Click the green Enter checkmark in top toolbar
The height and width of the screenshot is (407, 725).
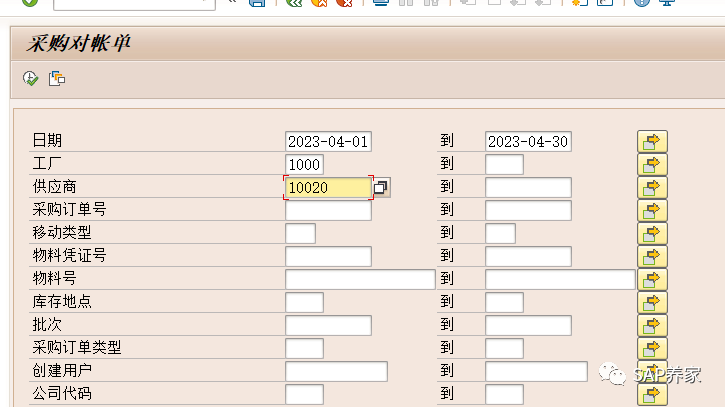[30, 2]
